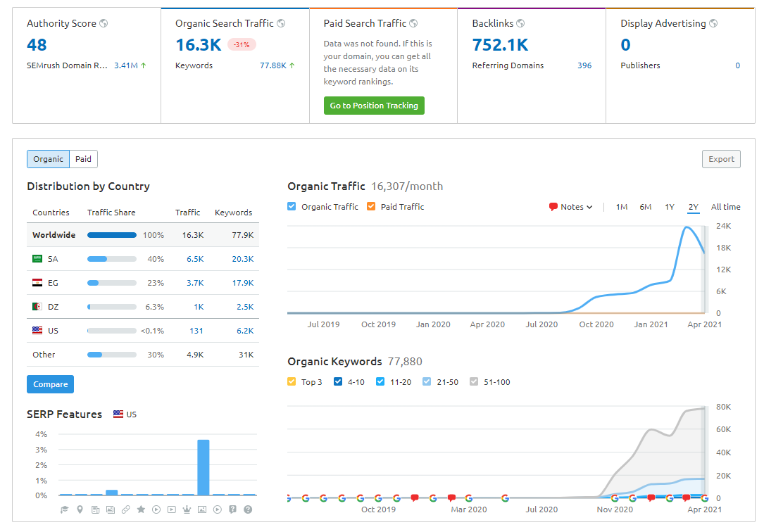Click the Authority Score info icon

(103, 23)
